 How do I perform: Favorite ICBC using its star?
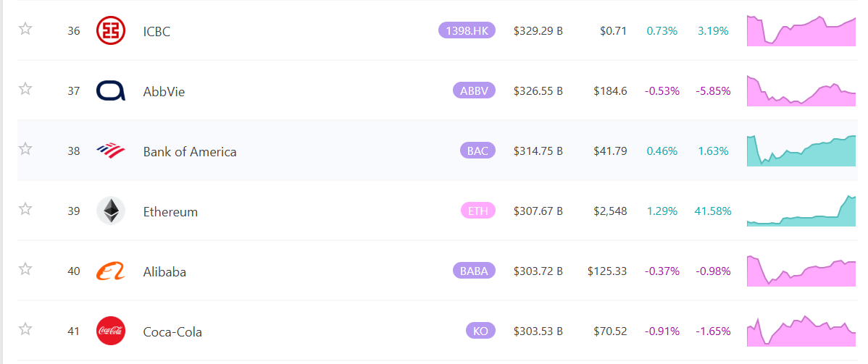point(25,29)
